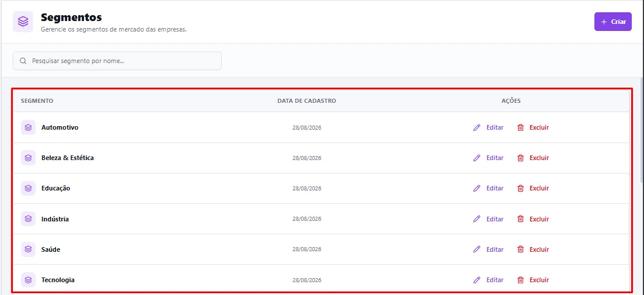The width and height of the screenshot is (644, 295).
Task: Select the Beleza & Estética segment name
Action: [x=67, y=158]
